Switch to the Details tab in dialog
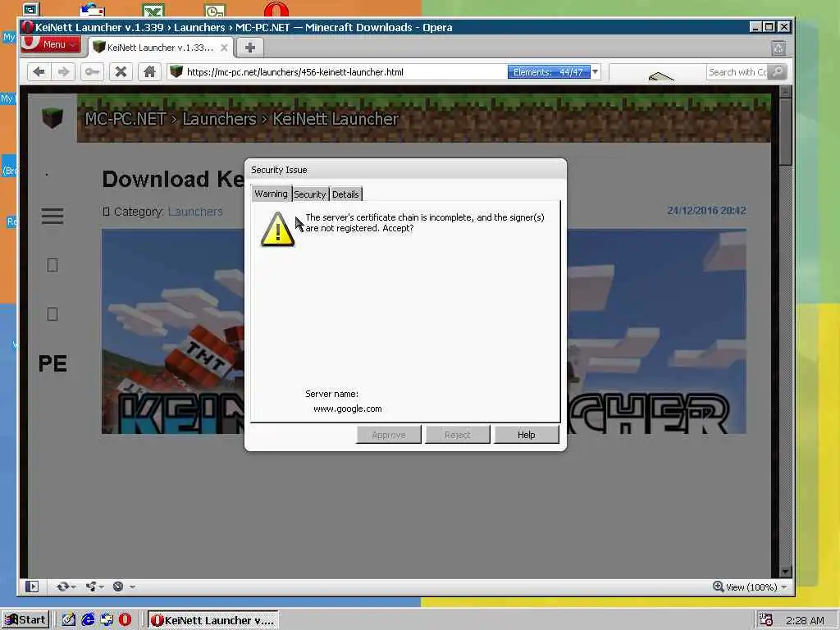The height and width of the screenshot is (630, 840). [x=345, y=194]
